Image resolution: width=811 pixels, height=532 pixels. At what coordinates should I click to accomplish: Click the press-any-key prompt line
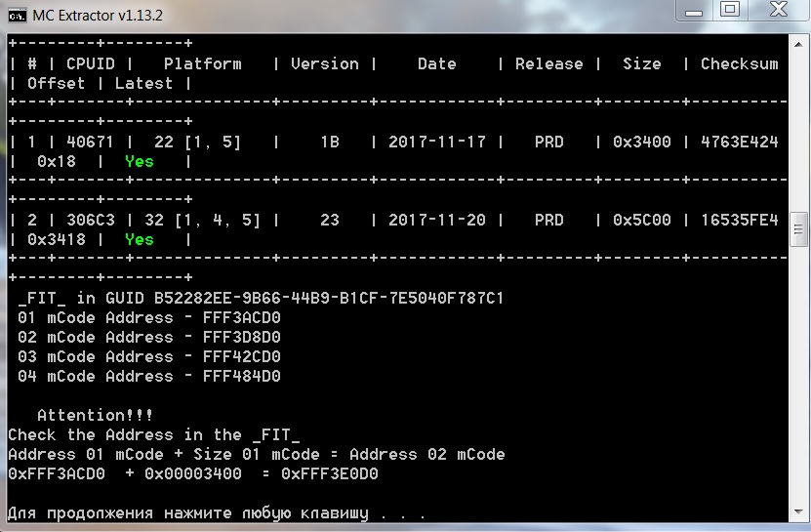(217, 513)
